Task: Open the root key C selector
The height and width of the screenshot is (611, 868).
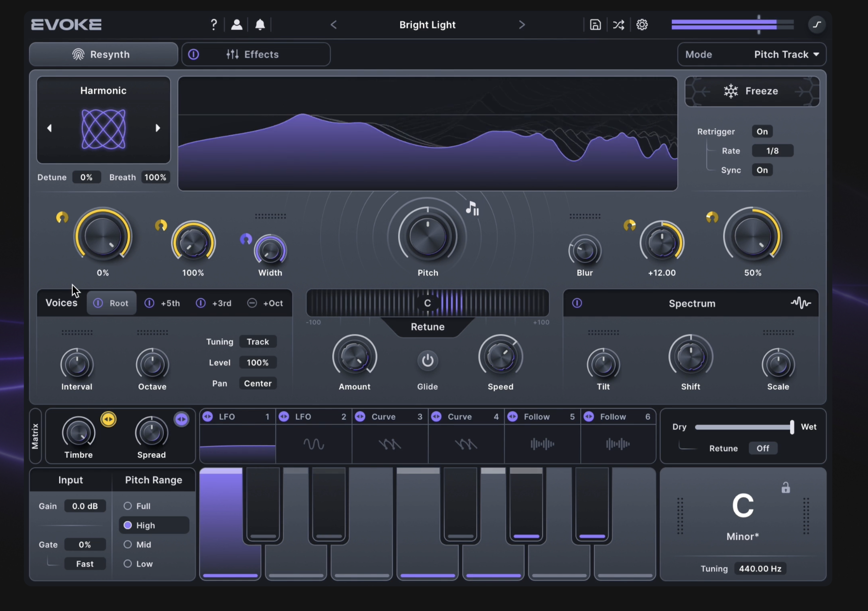Action: coord(743,506)
